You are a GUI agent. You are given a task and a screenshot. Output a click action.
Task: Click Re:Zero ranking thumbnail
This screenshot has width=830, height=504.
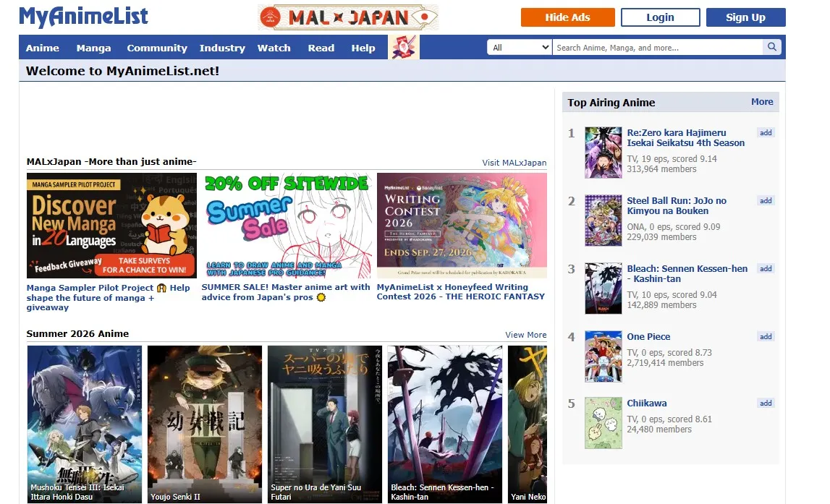tap(604, 153)
